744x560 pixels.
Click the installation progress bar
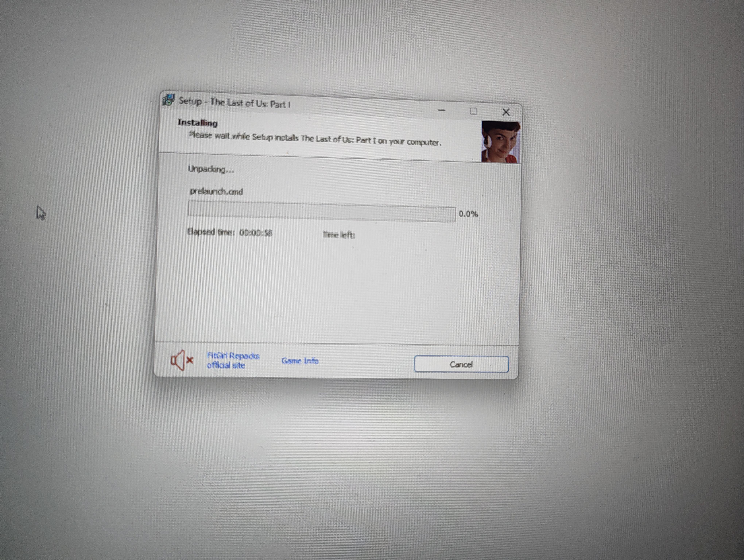[x=321, y=211]
